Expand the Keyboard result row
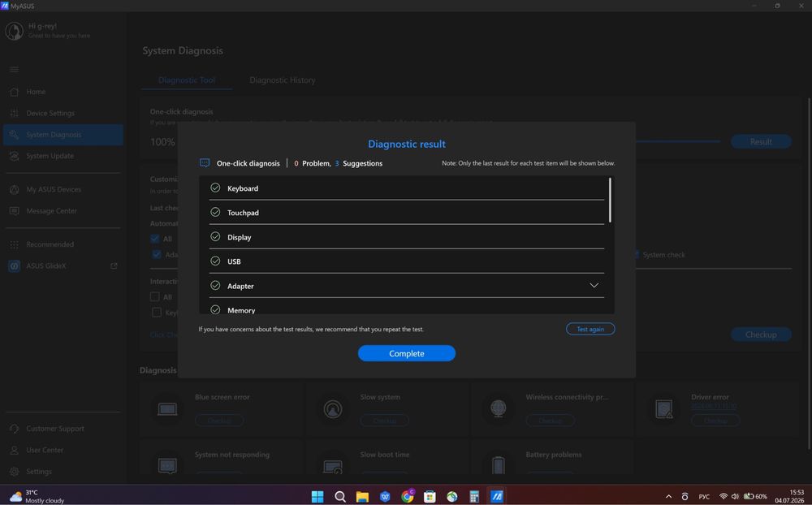 point(407,188)
